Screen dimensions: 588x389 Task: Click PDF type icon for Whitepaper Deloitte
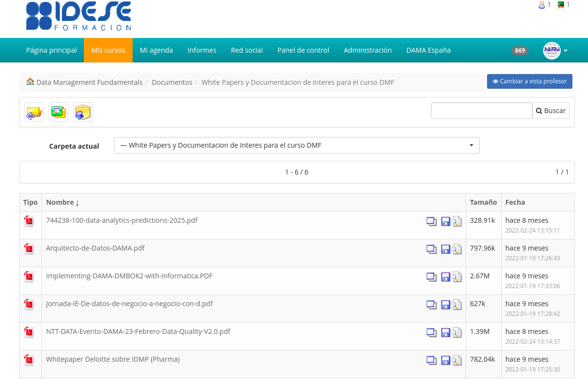[29, 360]
